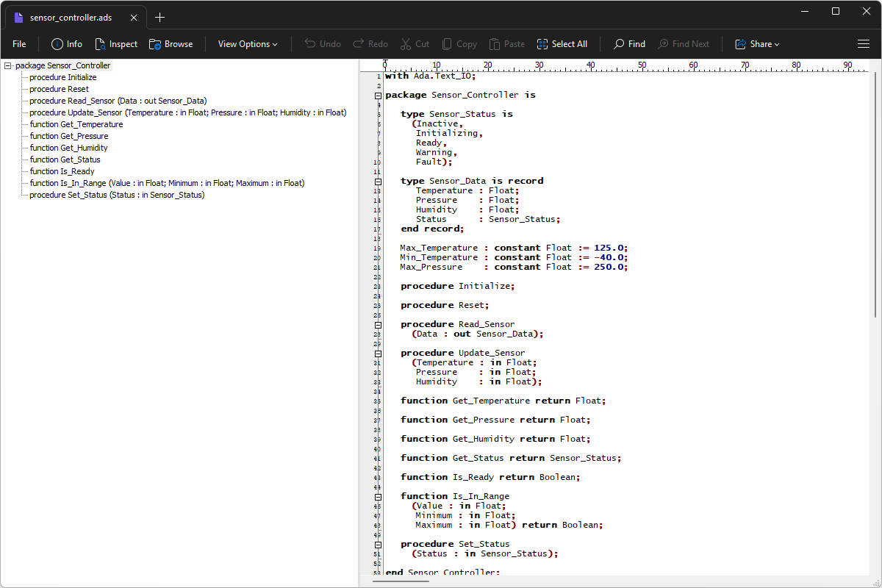The width and height of the screenshot is (882, 588).
Task: Click the vertical scrollbar in code editor
Action: 875,195
